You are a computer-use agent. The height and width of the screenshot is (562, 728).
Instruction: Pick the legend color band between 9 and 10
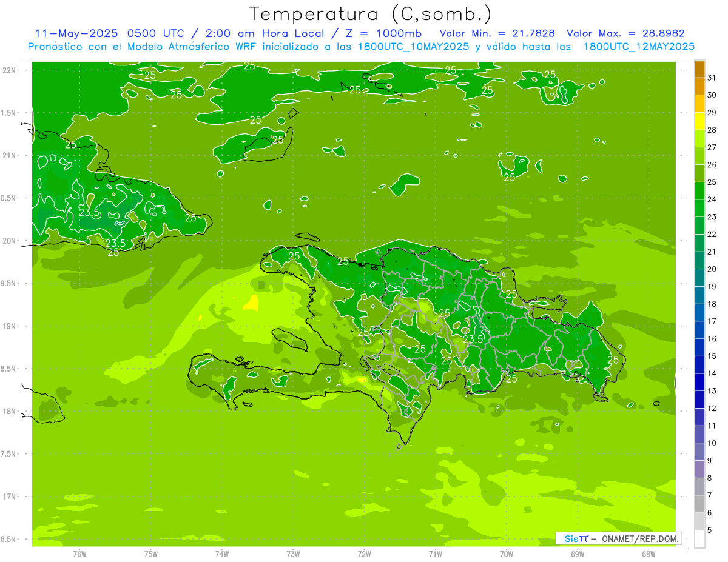coord(699,452)
